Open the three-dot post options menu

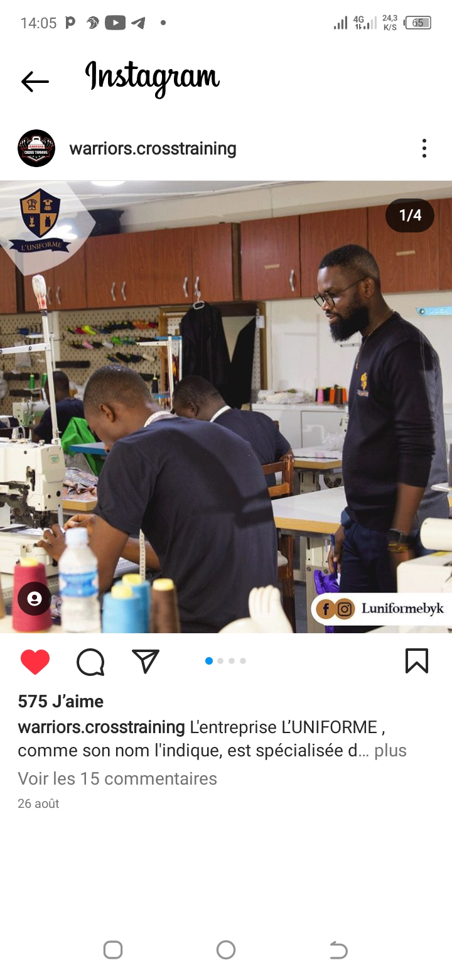point(424,148)
